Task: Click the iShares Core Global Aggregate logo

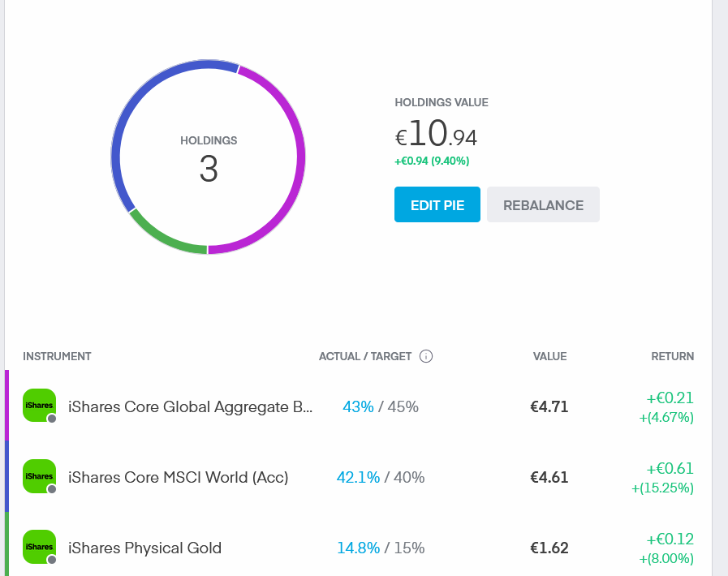Action: [x=40, y=406]
